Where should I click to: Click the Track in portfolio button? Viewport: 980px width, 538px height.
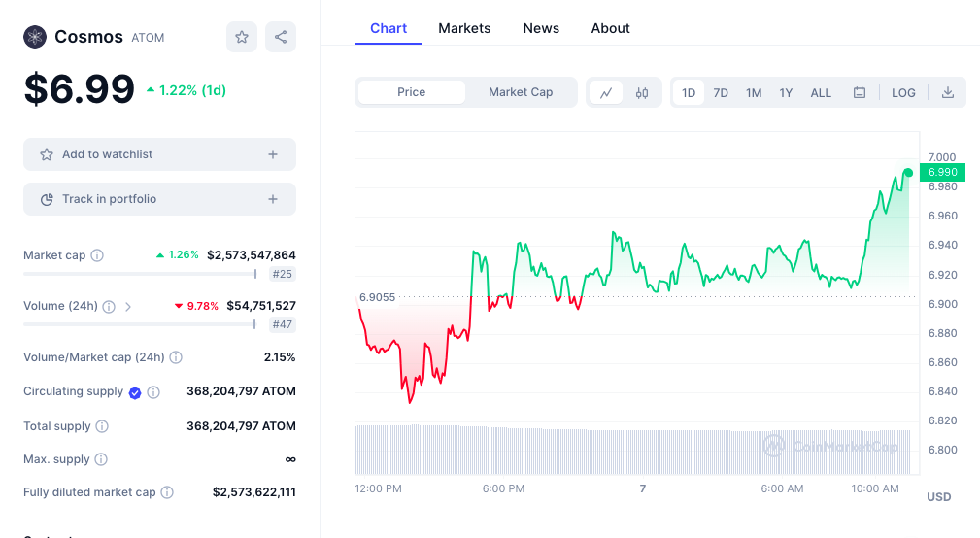[159, 199]
